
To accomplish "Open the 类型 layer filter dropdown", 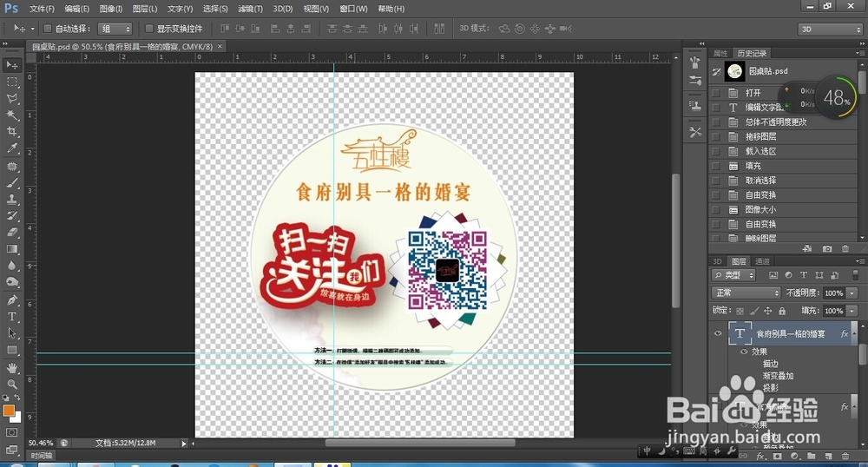I will pyautogui.click(x=733, y=275).
